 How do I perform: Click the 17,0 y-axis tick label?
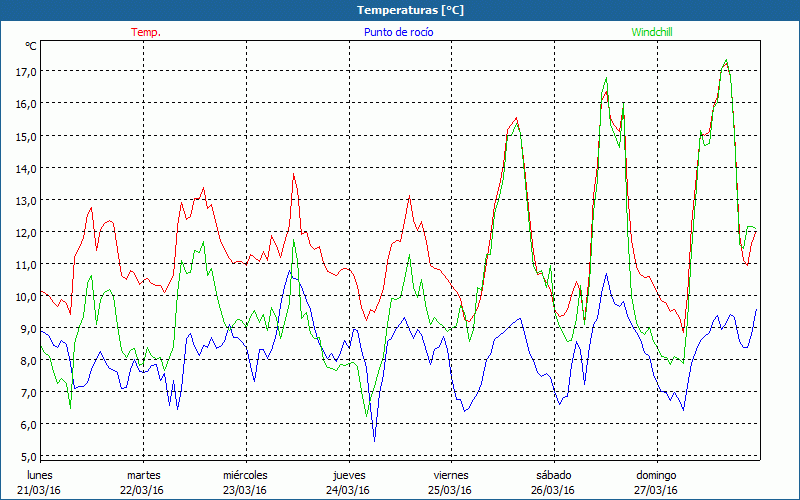tap(24, 72)
